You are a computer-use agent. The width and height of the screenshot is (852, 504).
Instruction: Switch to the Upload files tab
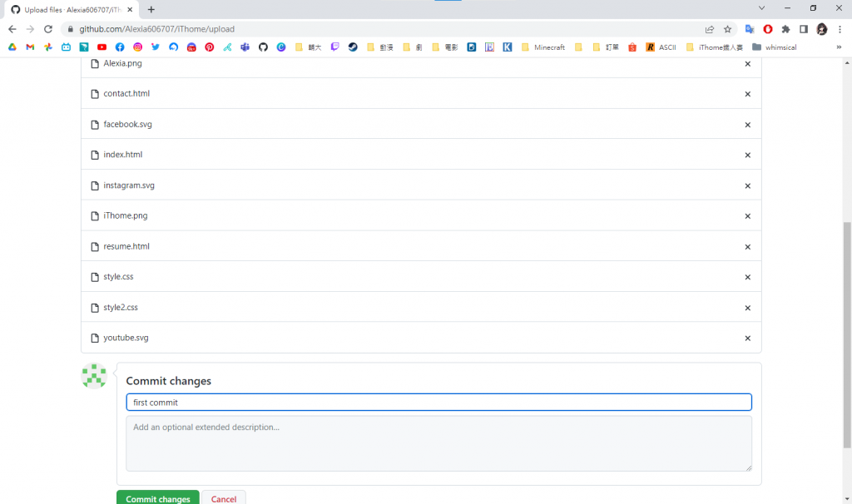[71, 10]
